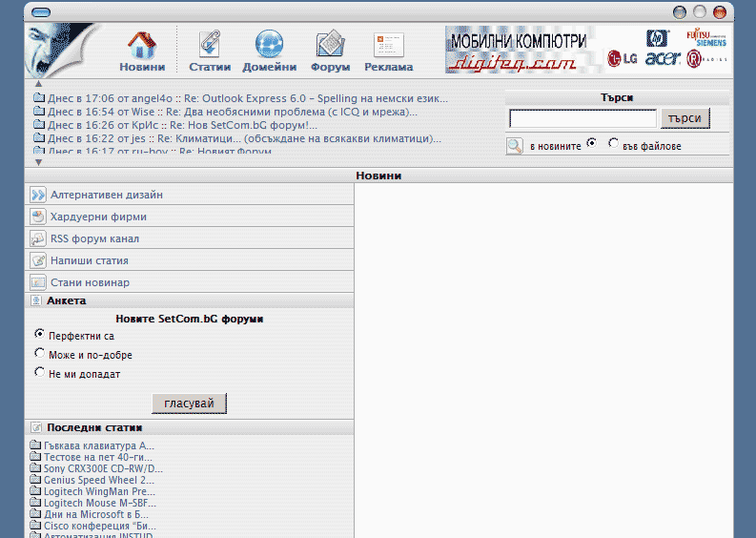
Task: Open the Статии section icon
Action: pos(209,46)
